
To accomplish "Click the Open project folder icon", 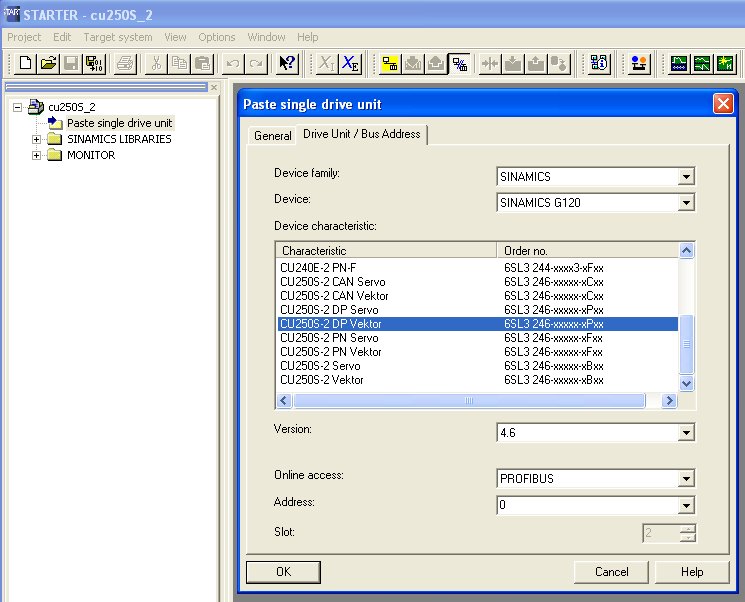I will point(48,63).
